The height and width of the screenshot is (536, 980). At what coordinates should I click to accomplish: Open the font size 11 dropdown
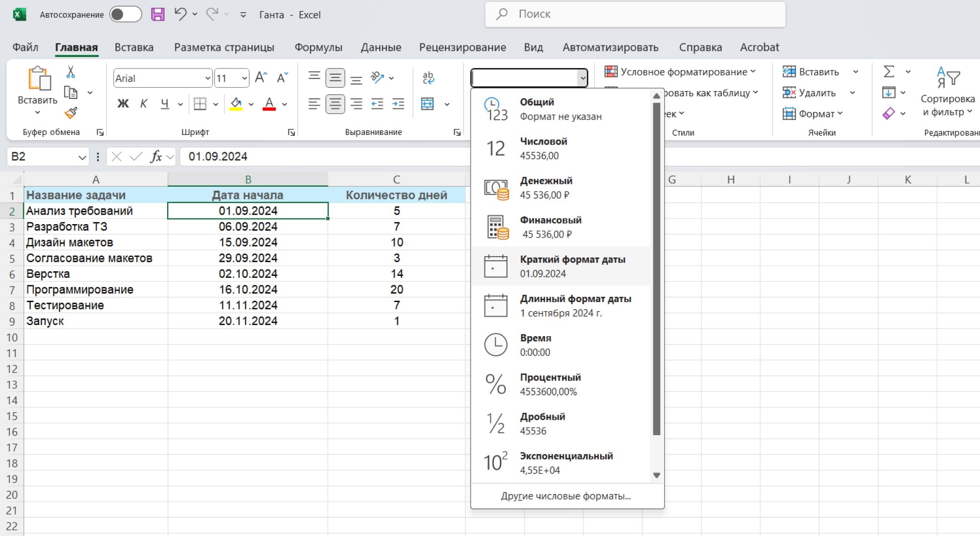click(x=244, y=78)
